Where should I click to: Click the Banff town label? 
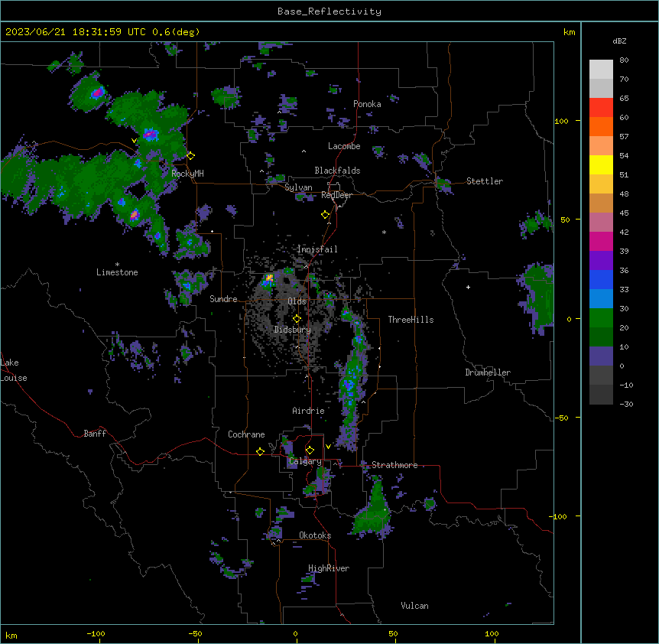pyautogui.click(x=95, y=434)
